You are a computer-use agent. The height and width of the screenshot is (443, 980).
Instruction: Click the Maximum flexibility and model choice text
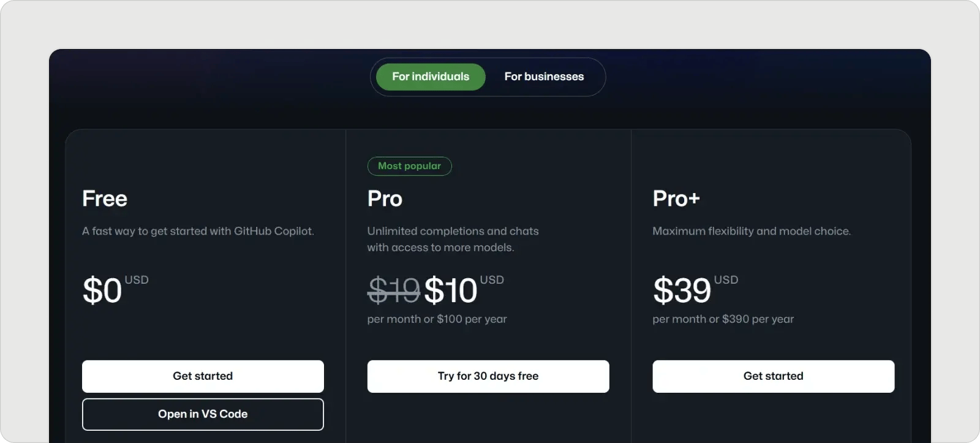tap(752, 231)
